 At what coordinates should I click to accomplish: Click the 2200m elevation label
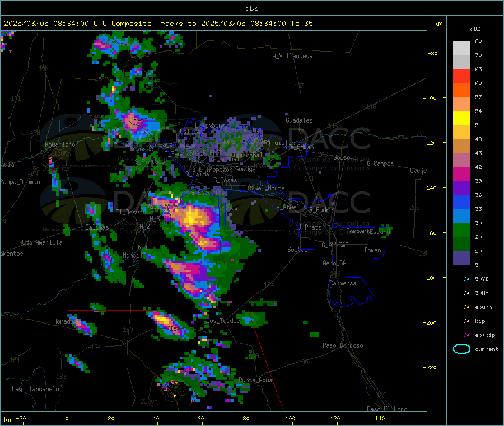(x=149, y=401)
